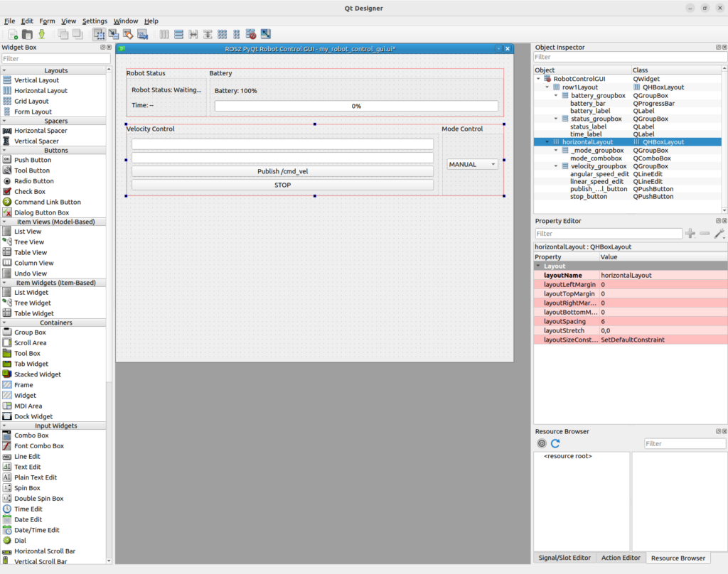Float the Widget Box panel
The width and height of the screenshot is (728, 574).
(x=102, y=48)
